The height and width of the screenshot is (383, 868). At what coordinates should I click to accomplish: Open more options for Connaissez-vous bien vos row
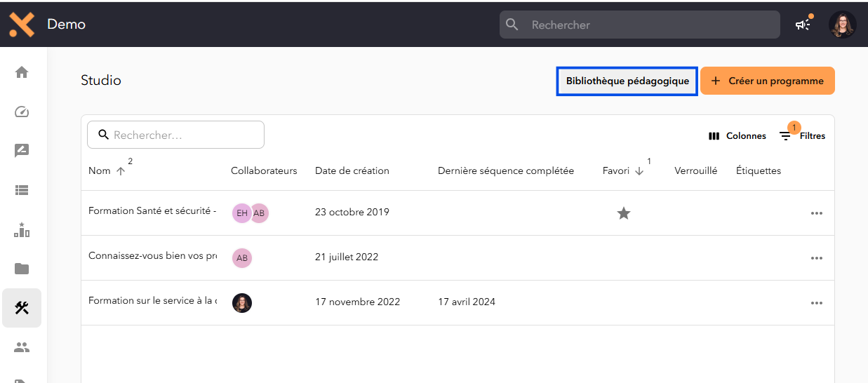click(x=816, y=258)
